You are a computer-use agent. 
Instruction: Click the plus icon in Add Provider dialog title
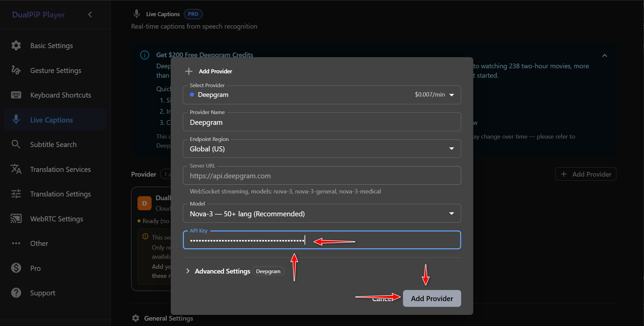[x=189, y=71]
